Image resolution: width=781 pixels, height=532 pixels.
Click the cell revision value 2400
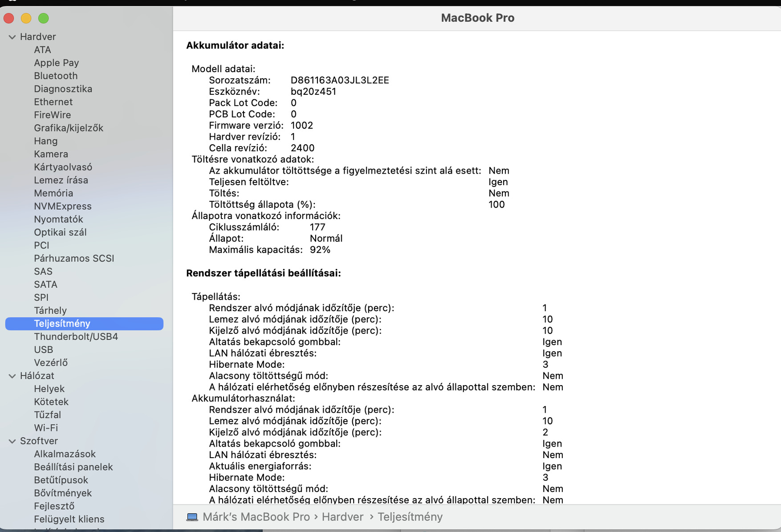(302, 148)
